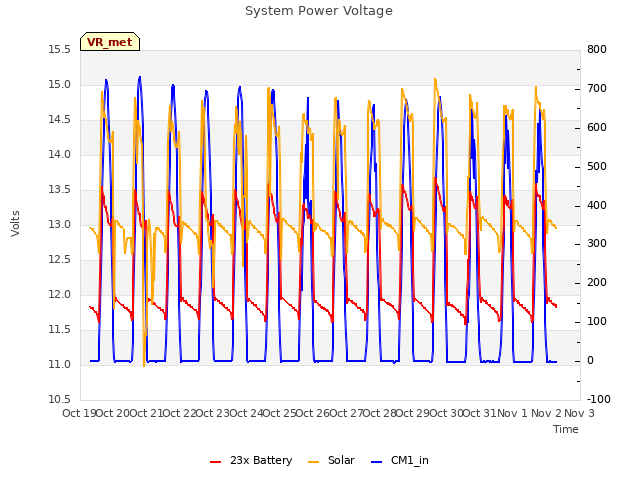Screen dimensions: 640x480
Task: Click the Oct 19 x-axis tick label
Action: point(79,413)
